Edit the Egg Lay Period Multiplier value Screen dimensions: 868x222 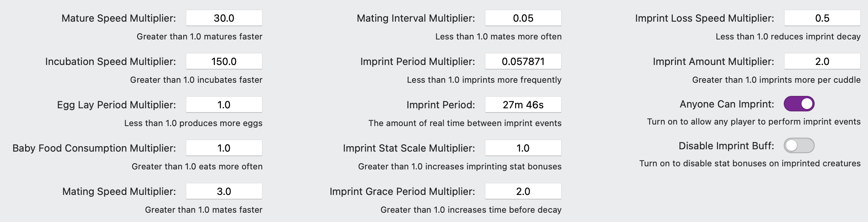[x=224, y=105]
